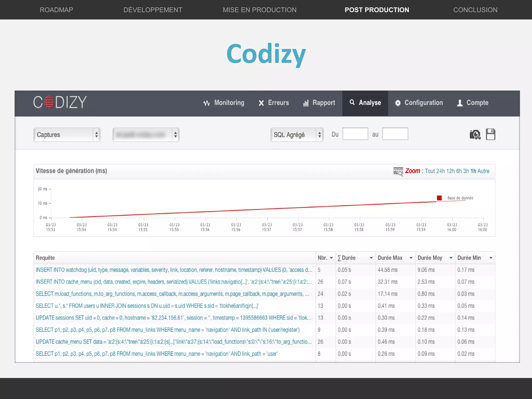
Task: Go to ROADMAP section
Action: point(56,10)
